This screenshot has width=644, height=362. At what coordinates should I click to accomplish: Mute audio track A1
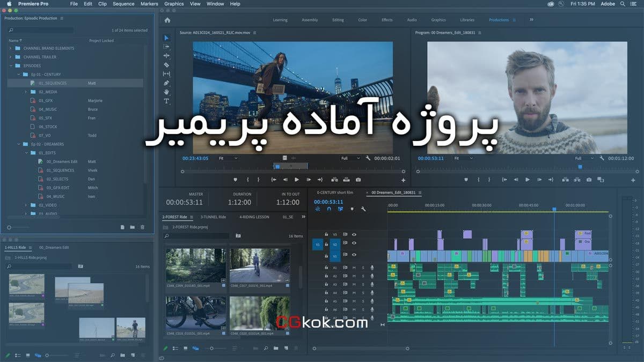354,268
